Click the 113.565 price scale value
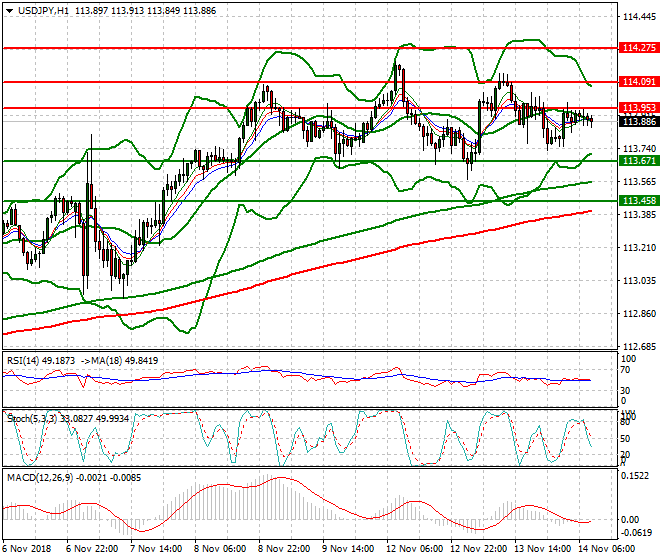 click(639, 181)
